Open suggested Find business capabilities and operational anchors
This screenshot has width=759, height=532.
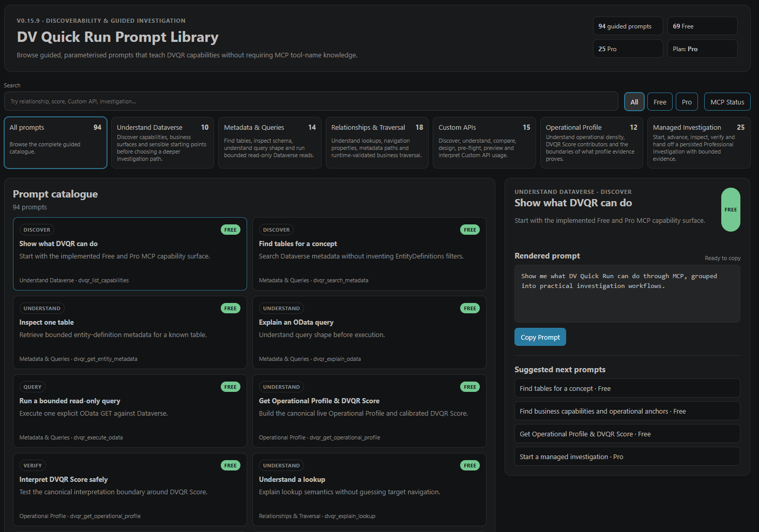tap(627, 411)
